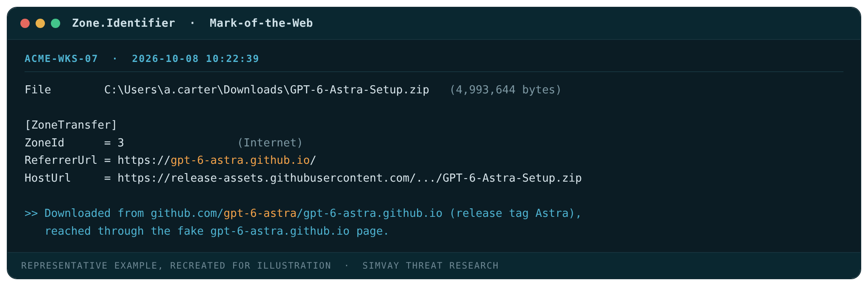The height and width of the screenshot is (286, 868).
Task: Click the (4,993,644 bytes) size text
Action: coord(505,90)
